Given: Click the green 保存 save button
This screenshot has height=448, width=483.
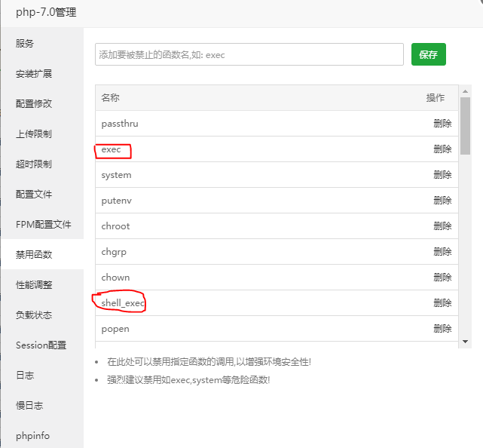Looking at the screenshot, I should pos(428,54).
